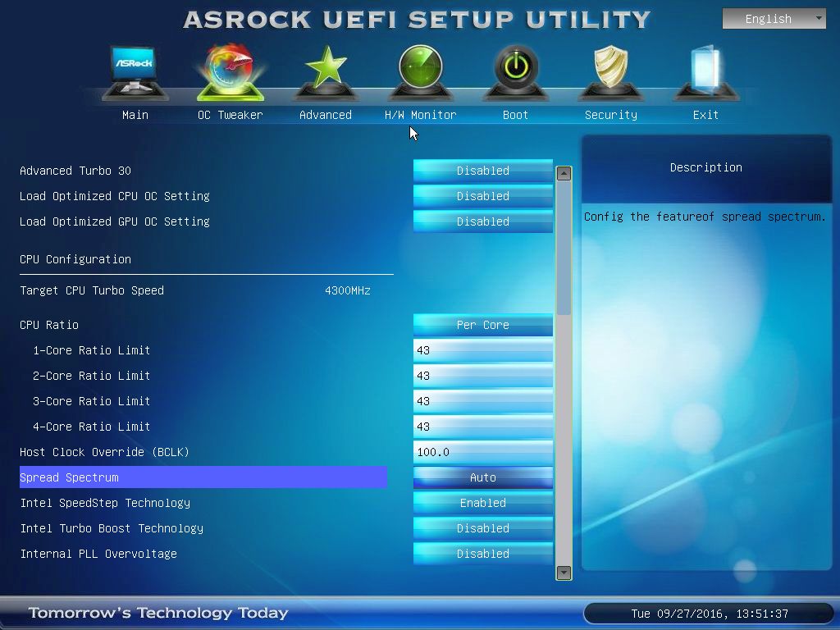This screenshot has height=630, width=840.
Task: Select the 2-Core Ratio Limit label
Action: (92, 376)
